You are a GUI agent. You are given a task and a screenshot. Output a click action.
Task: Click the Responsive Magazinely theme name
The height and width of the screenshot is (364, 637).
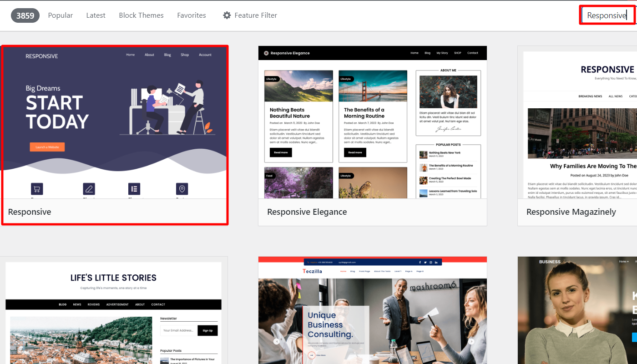[571, 212]
